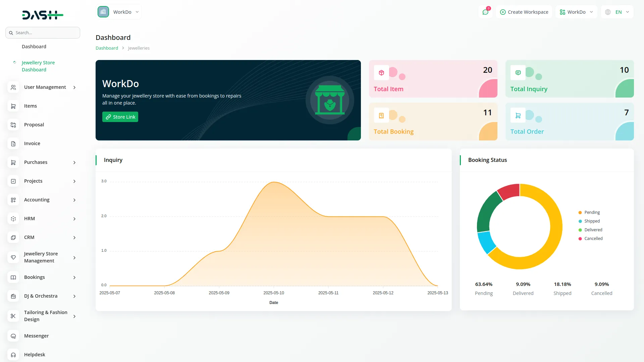
Task: Select Jewellery Store Dashboard in sidebar
Action: click(x=38, y=66)
